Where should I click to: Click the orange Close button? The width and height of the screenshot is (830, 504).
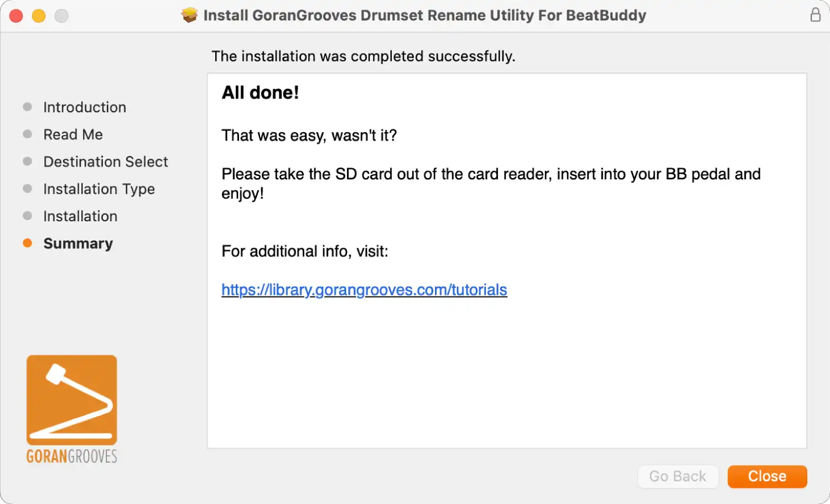tap(767, 476)
